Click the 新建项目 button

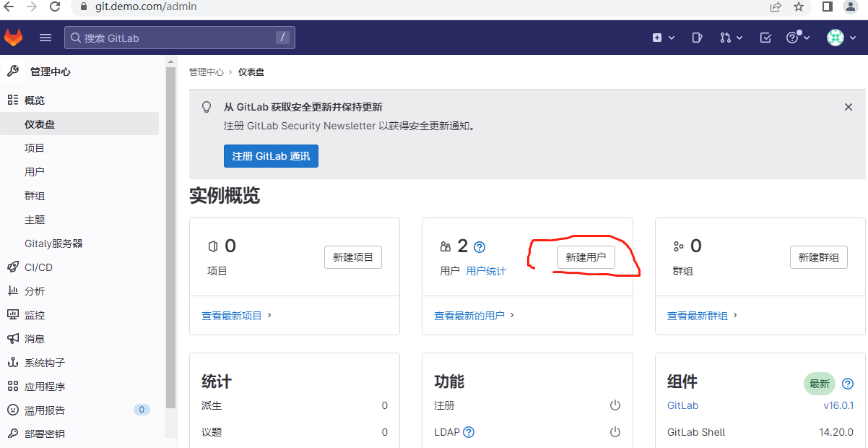353,257
